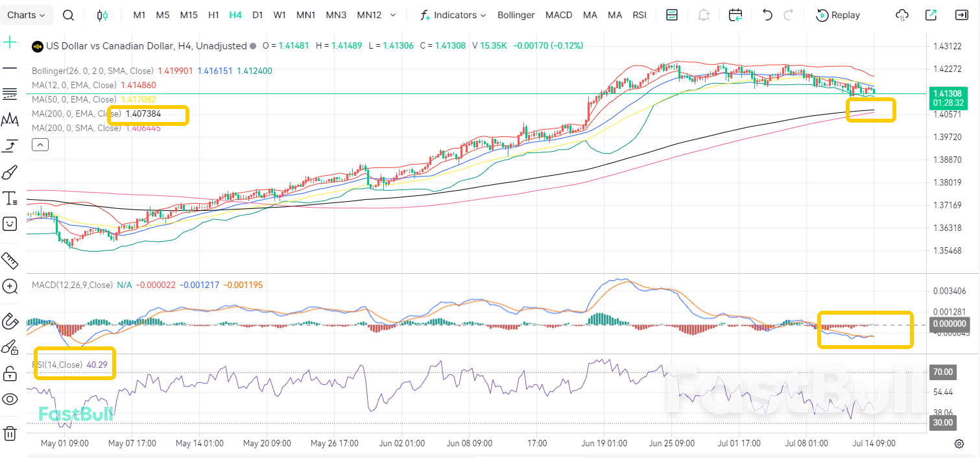Click the MACD 0.000000 axis label
980x458 pixels.
tap(948, 324)
